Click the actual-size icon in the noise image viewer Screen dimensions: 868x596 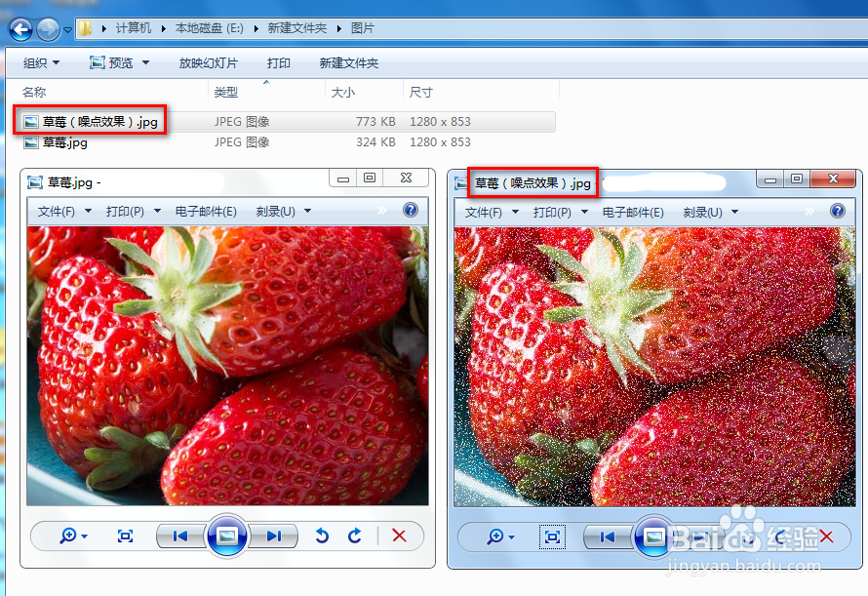552,537
